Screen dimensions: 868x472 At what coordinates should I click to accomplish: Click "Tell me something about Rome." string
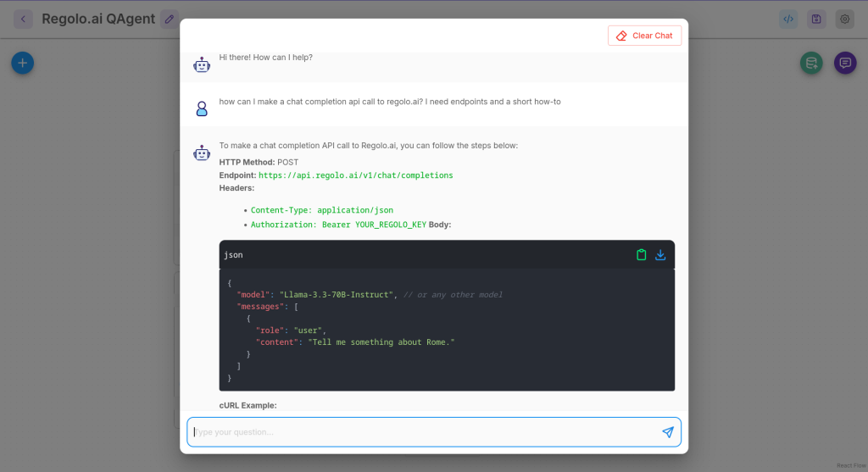tap(381, 342)
